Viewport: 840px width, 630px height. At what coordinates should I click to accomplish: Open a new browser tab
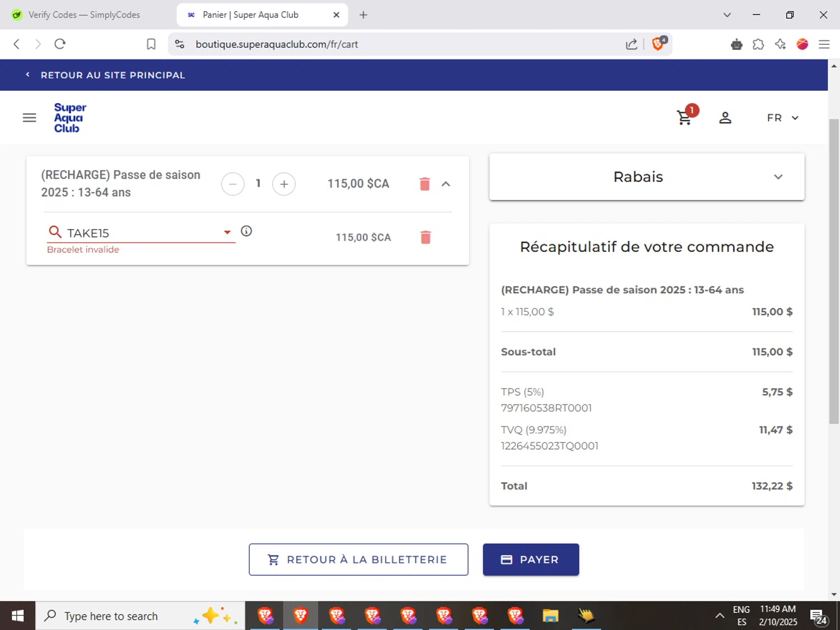click(363, 15)
